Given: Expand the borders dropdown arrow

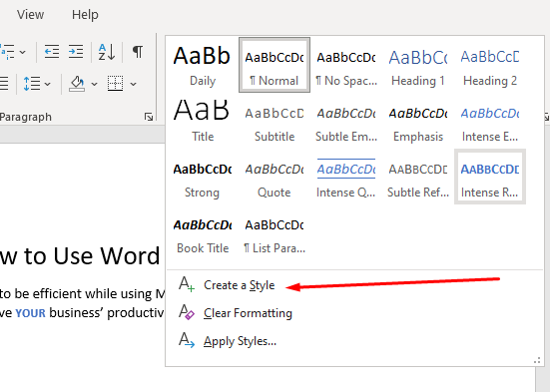Looking at the screenshot, I should click(133, 84).
